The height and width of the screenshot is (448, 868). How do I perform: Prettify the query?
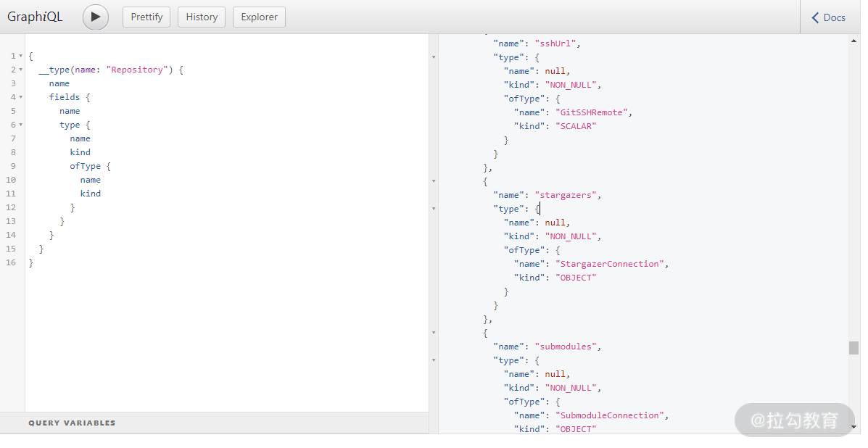coord(146,17)
